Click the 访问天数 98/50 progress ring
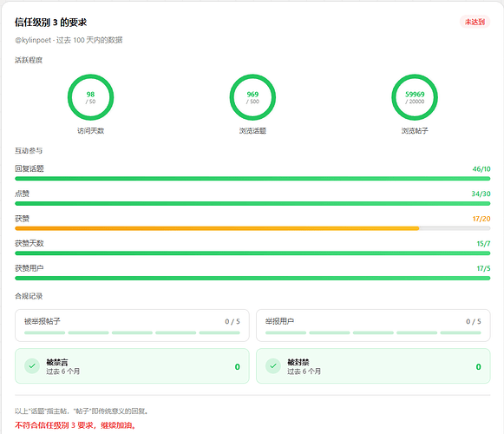The height and width of the screenshot is (434, 504). pos(90,97)
